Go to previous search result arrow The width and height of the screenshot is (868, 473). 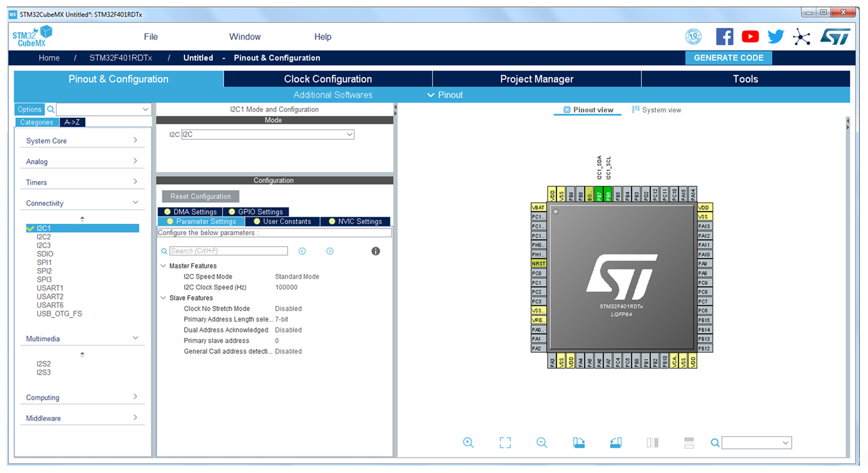coord(303,251)
